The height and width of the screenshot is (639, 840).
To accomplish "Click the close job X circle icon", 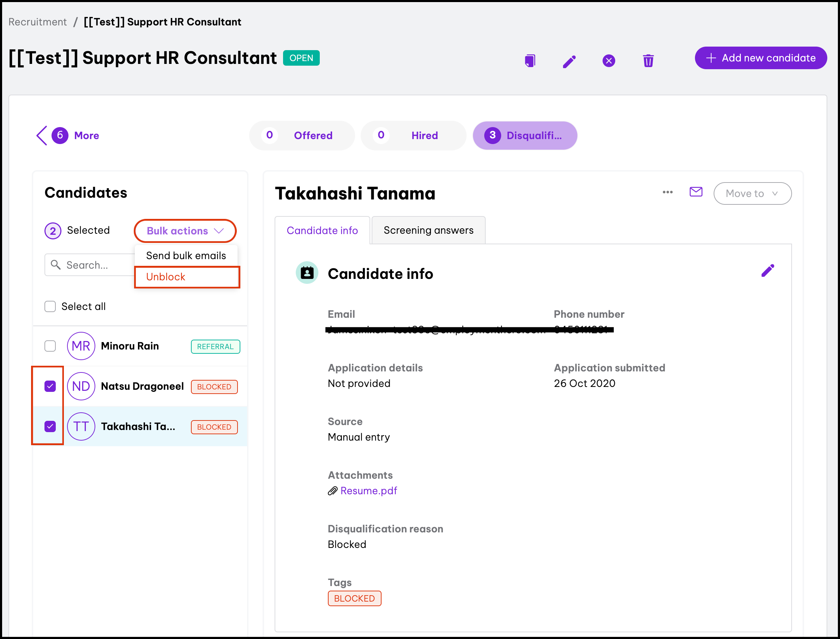I will click(x=608, y=61).
